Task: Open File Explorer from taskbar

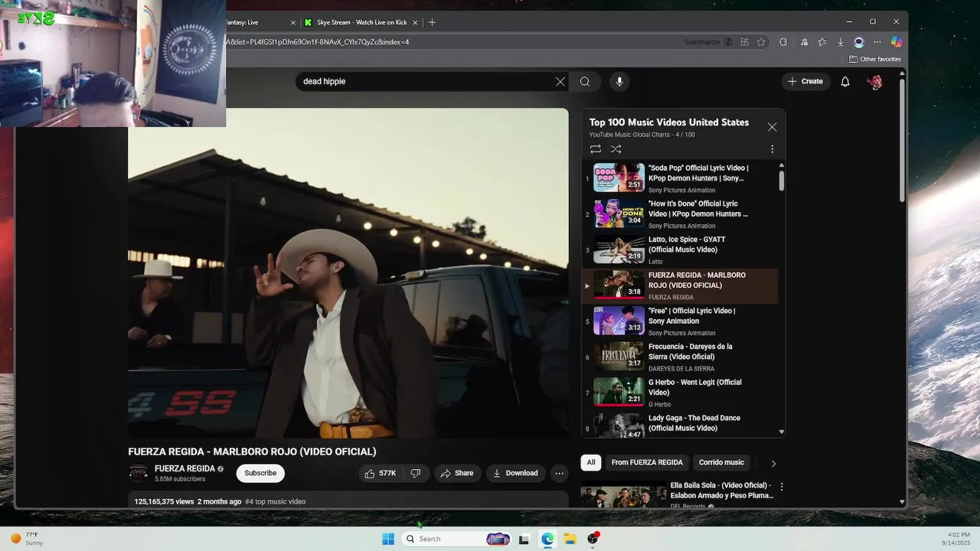Action: tap(570, 540)
